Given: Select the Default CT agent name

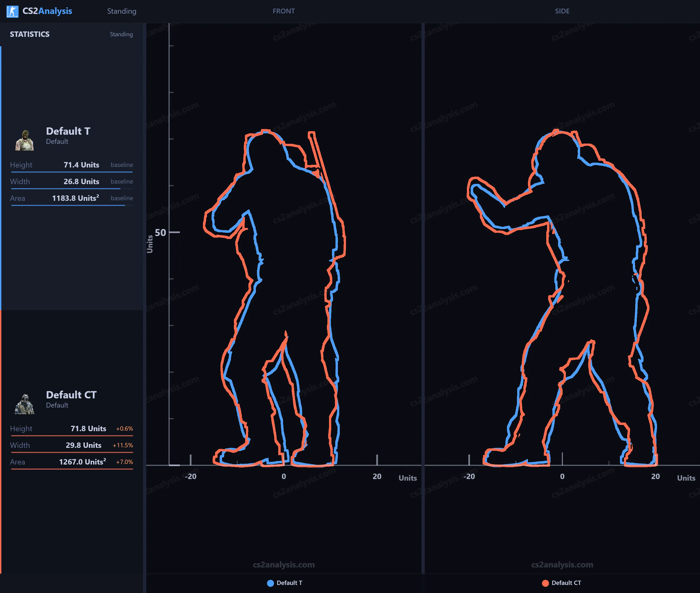Looking at the screenshot, I should [x=71, y=395].
